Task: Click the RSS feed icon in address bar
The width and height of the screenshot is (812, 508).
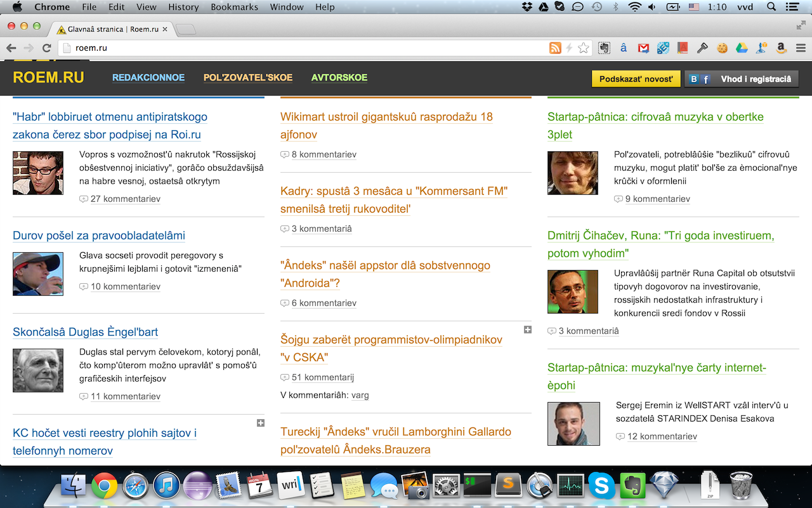Action: pos(555,48)
